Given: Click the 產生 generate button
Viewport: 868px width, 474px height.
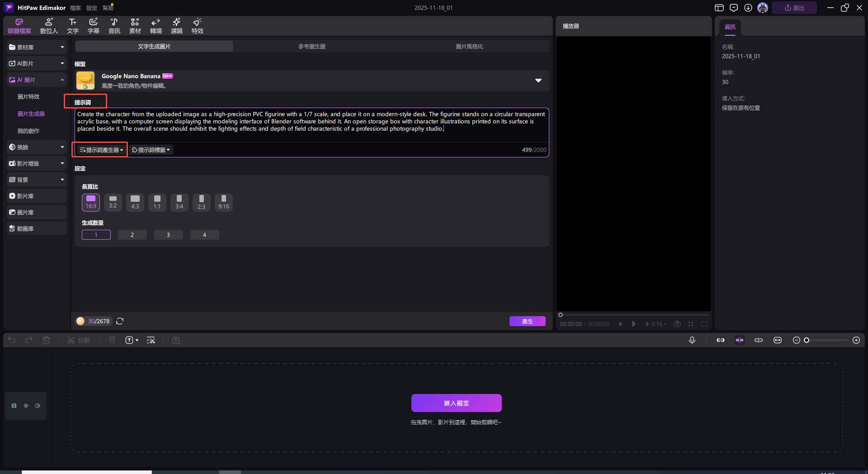Looking at the screenshot, I should tap(527, 321).
